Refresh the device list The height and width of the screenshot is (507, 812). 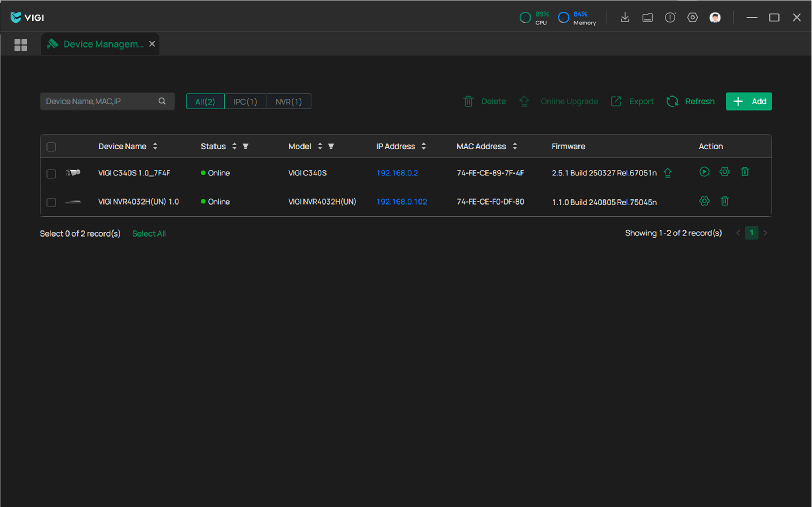690,101
